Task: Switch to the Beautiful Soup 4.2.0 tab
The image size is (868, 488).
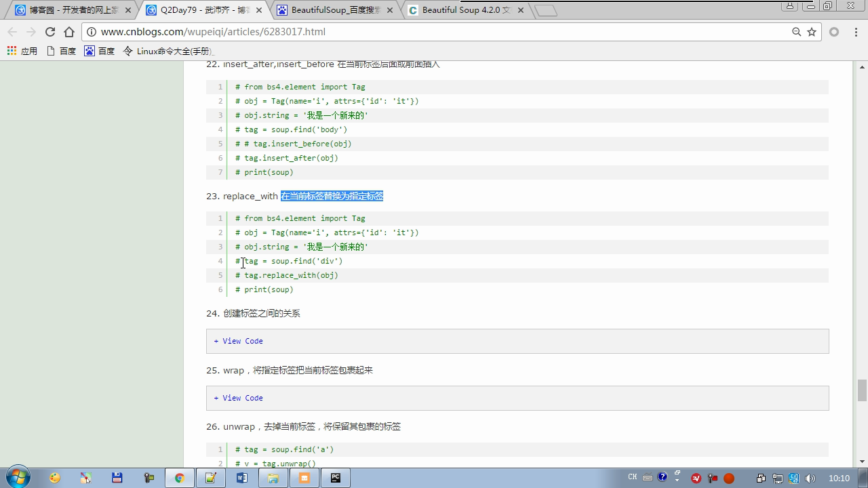Action: click(x=465, y=10)
